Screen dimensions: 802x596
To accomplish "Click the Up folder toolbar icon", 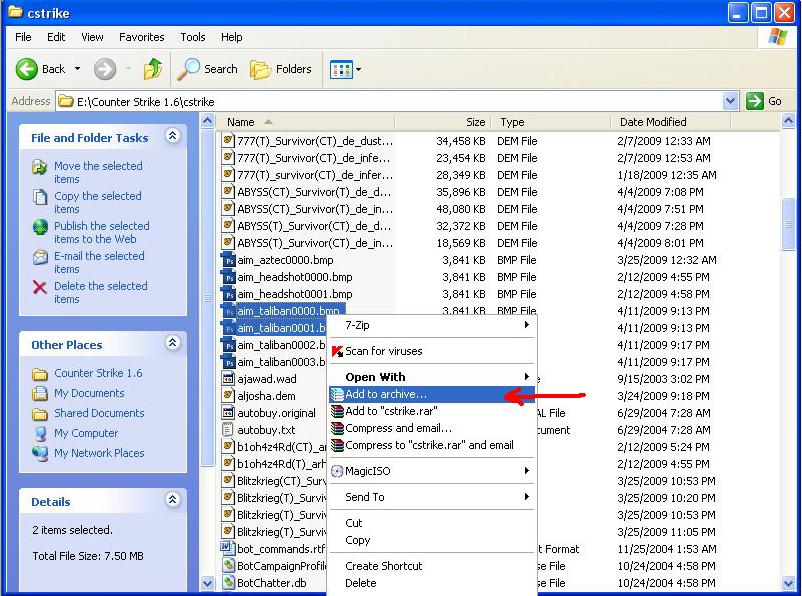I will pyautogui.click(x=153, y=69).
